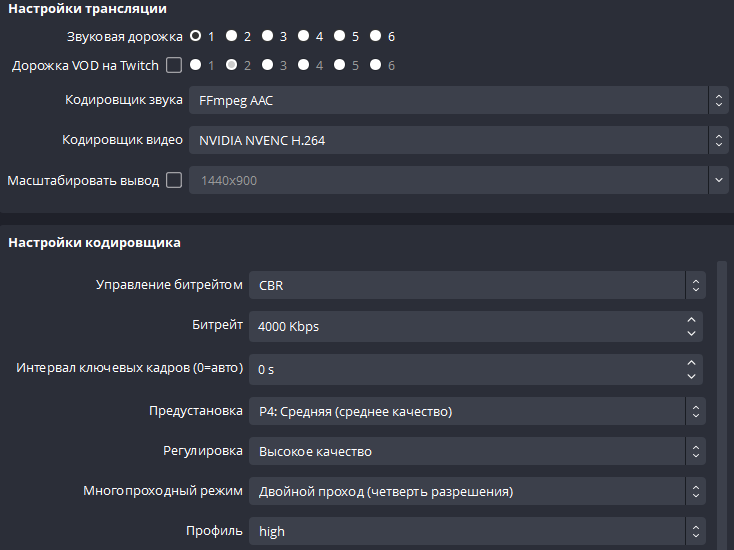Choose audio track 4 radio button
The width and height of the screenshot is (734, 550).
303,36
